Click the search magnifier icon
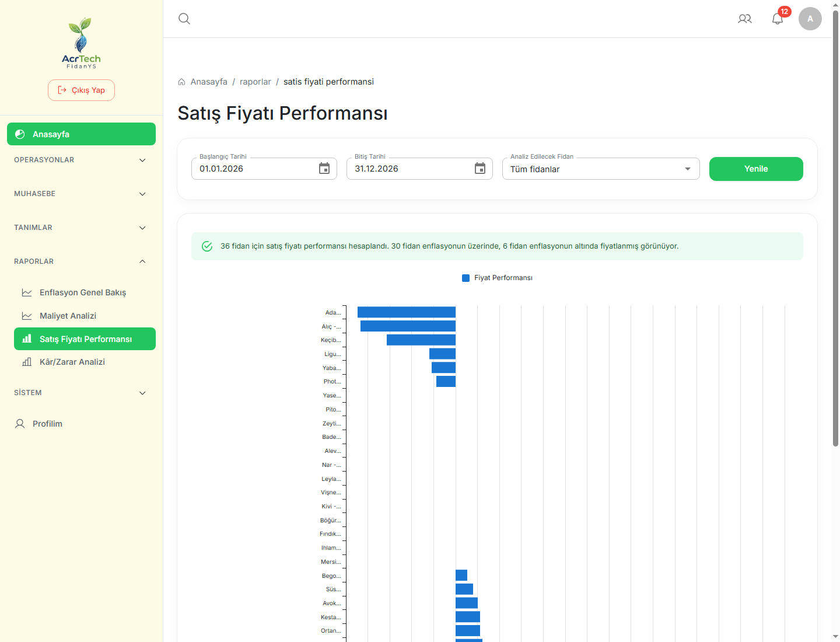Viewport: 840px width, 642px height. coord(184,19)
